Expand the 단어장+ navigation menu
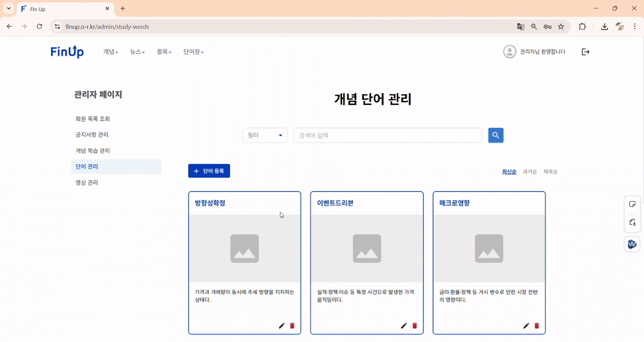This screenshot has height=342, width=644. tap(193, 51)
